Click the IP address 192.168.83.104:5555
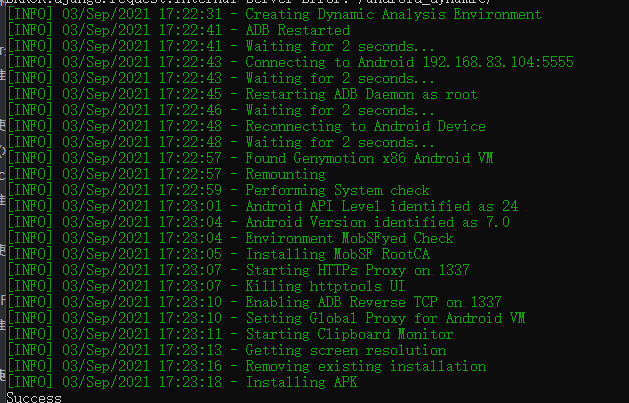Image resolution: width=629 pixels, height=403 pixels. [496, 63]
